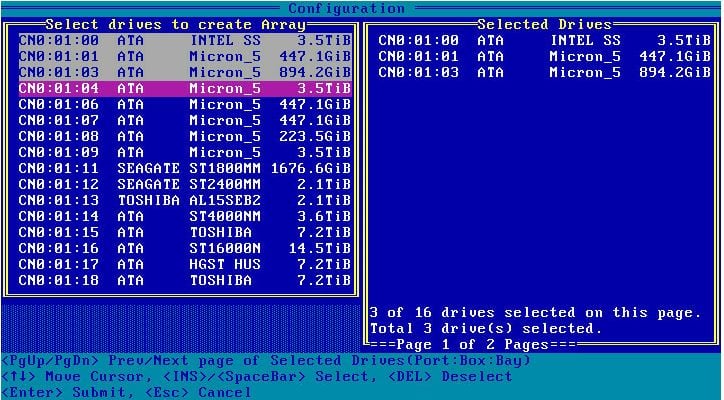Click 14.5TiB size of ST16000N drive
Screen dimensions: 724x400
[x=320, y=248]
